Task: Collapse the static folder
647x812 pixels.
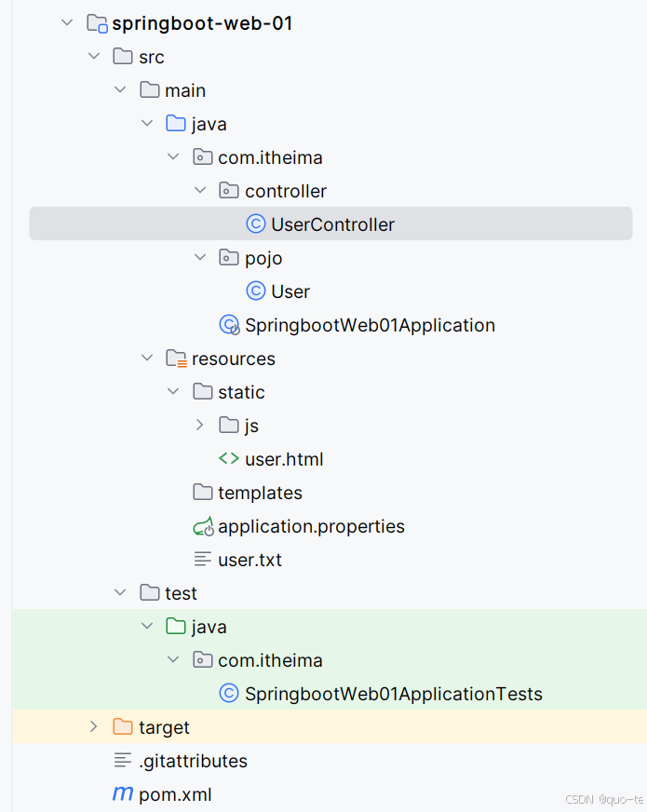Action: 173,392
